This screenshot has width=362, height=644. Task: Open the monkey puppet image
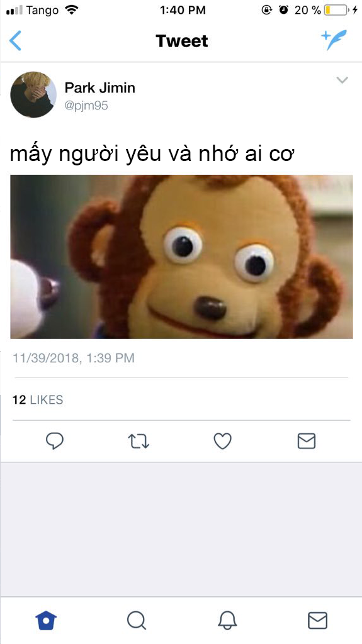[181, 257]
